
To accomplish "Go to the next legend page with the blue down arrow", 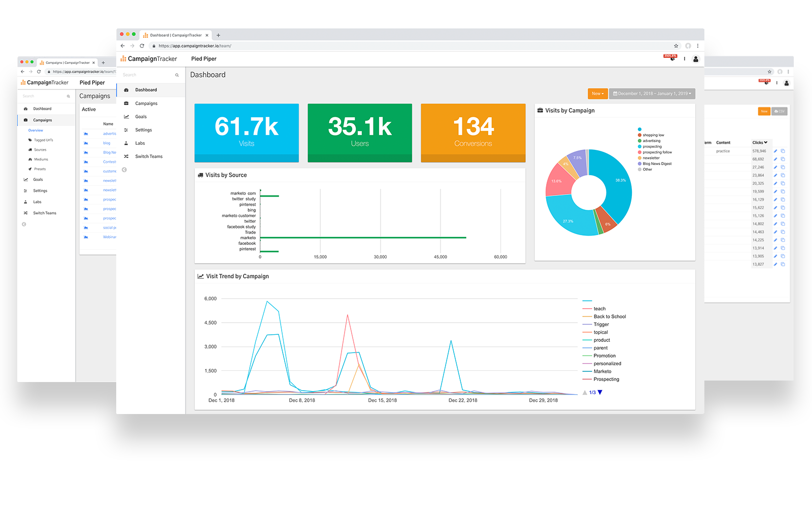I will [600, 392].
